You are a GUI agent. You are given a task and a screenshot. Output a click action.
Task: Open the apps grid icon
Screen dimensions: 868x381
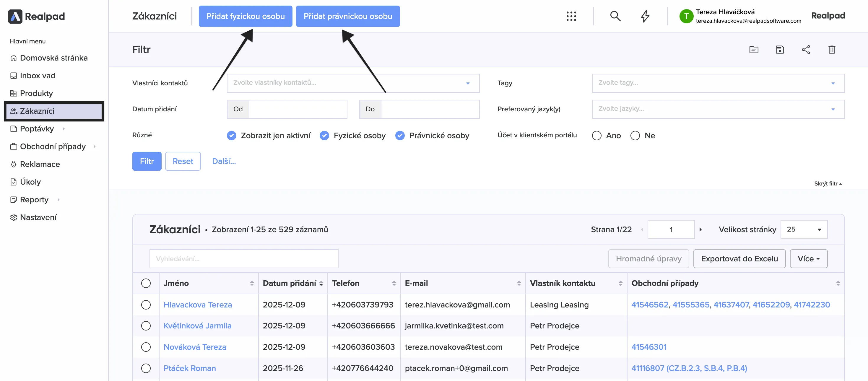571,16
